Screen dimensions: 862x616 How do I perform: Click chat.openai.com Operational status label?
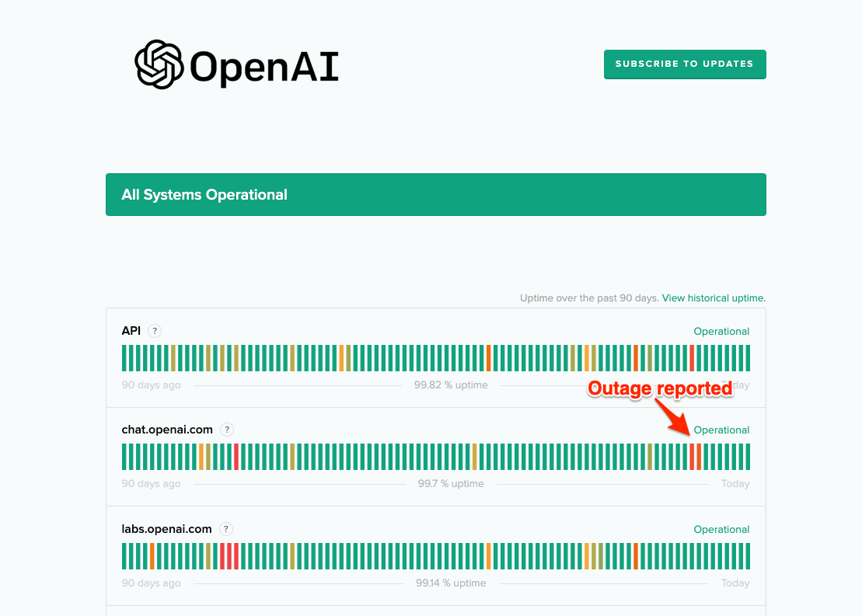[721, 430]
